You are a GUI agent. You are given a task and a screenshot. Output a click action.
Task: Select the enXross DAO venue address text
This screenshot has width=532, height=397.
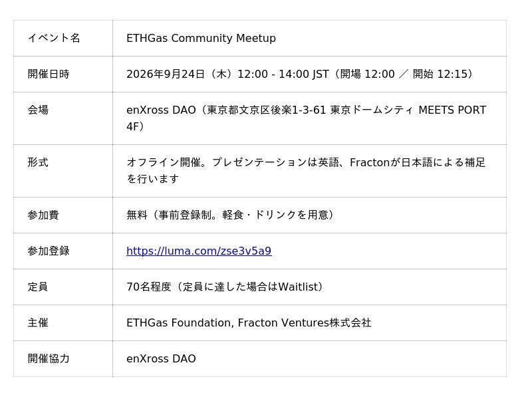pos(306,118)
